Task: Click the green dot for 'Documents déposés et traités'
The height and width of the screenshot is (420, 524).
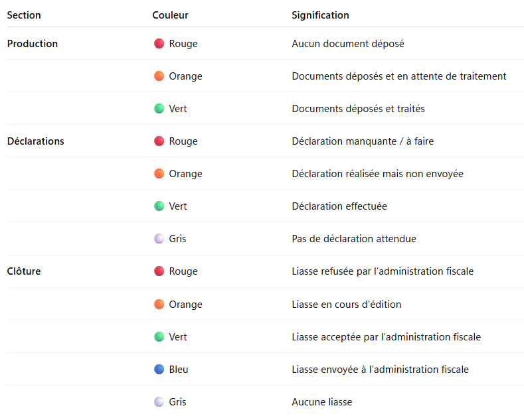Action: click(x=159, y=109)
